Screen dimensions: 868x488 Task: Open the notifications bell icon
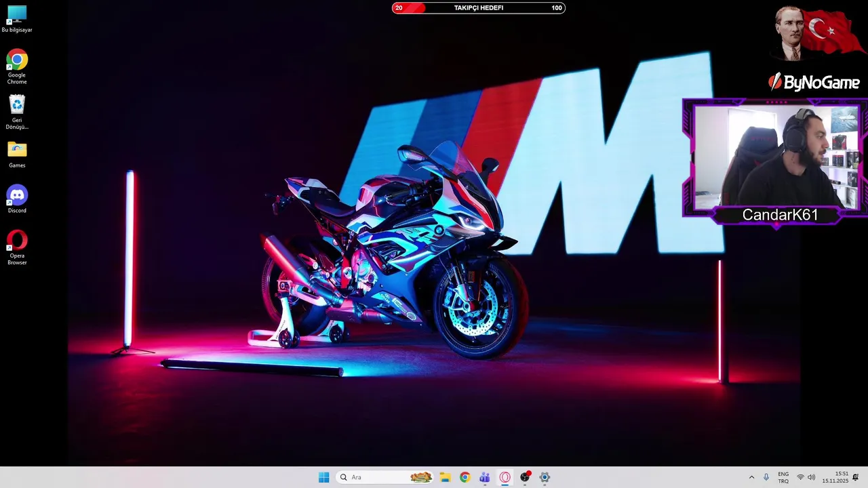(856, 477)
